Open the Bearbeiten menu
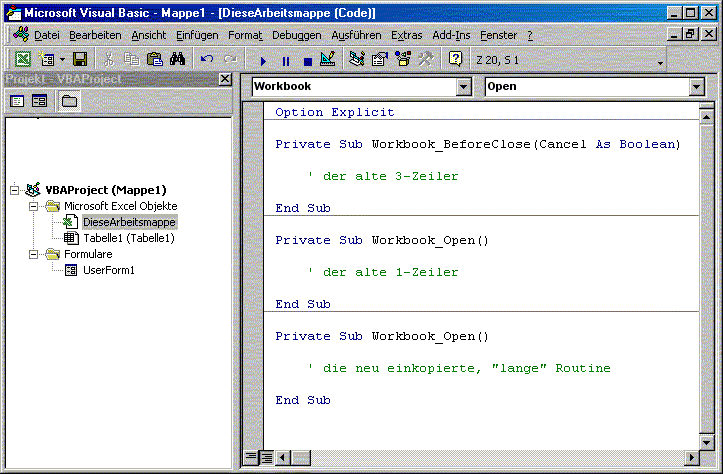 [x=95, y=35]
